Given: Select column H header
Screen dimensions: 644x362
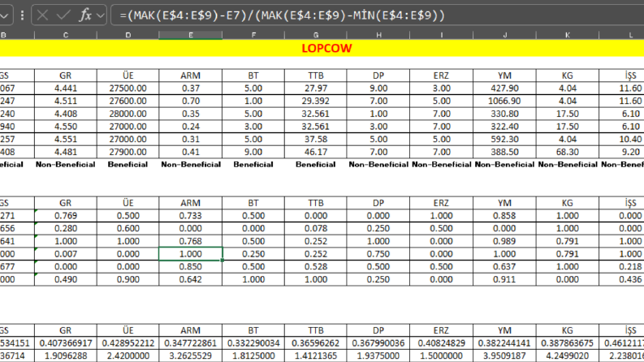Looking at the screenshot, I should 378,35.
